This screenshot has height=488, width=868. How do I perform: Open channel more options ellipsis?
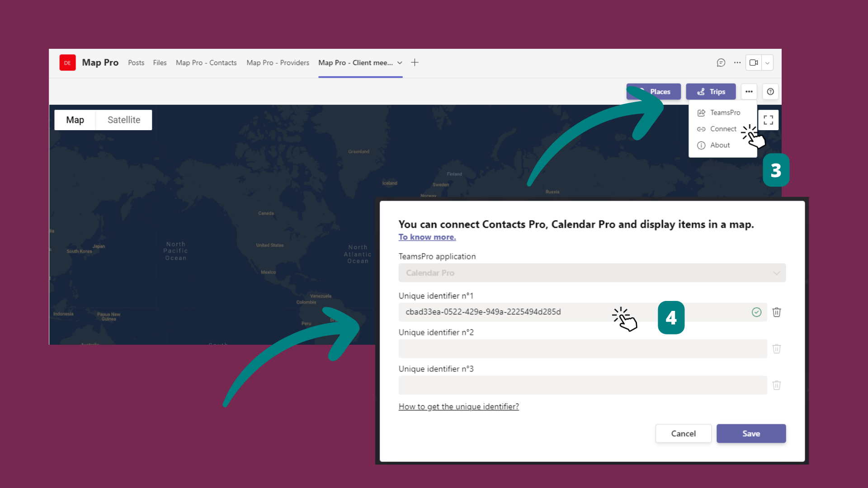(x=737, y=63)
